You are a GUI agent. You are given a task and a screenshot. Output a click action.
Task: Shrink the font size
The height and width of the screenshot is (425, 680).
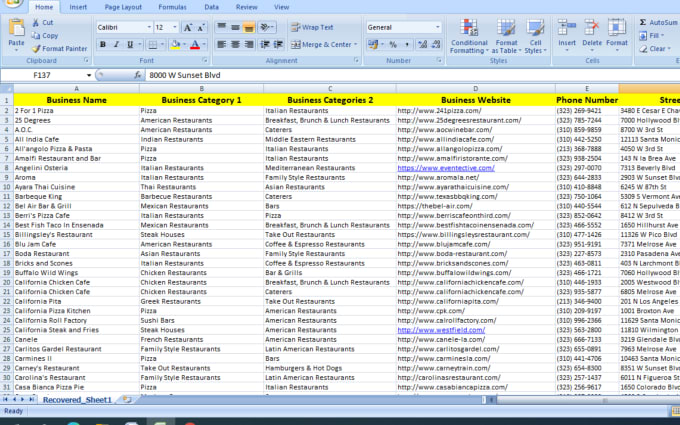pyautogui.click(x=201, y=27)
